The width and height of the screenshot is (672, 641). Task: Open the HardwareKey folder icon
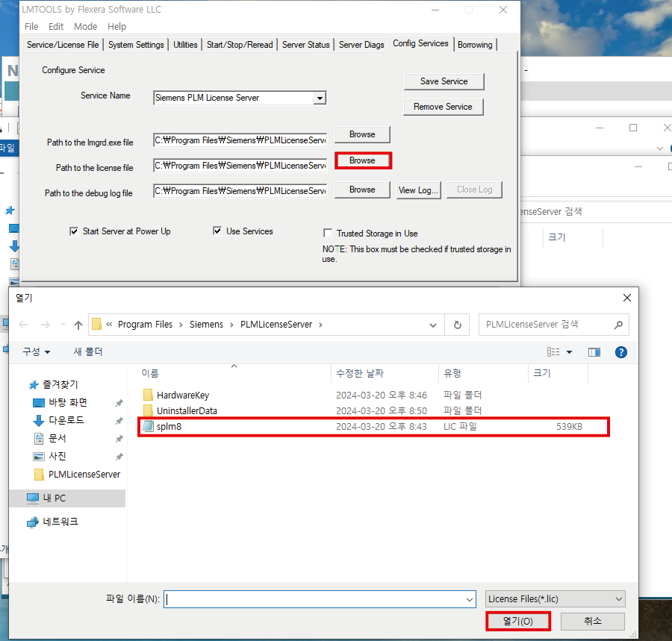[149, 395]
